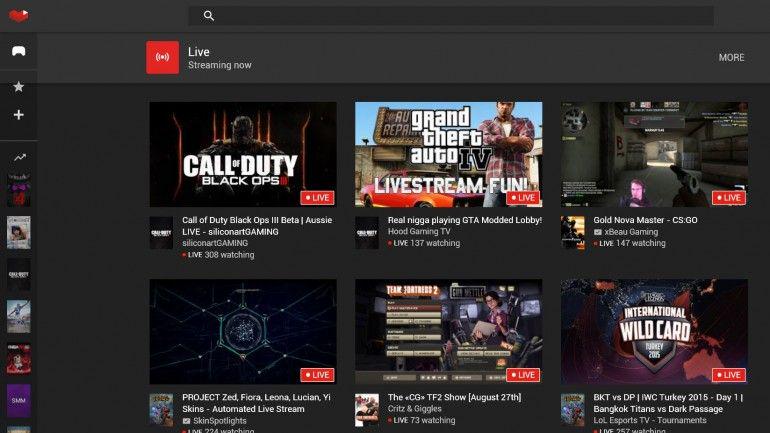This screenshot has height=433, width=770.
Task: Open LoL Esports TV - Tournaments channel link
Action: (650, 420)
